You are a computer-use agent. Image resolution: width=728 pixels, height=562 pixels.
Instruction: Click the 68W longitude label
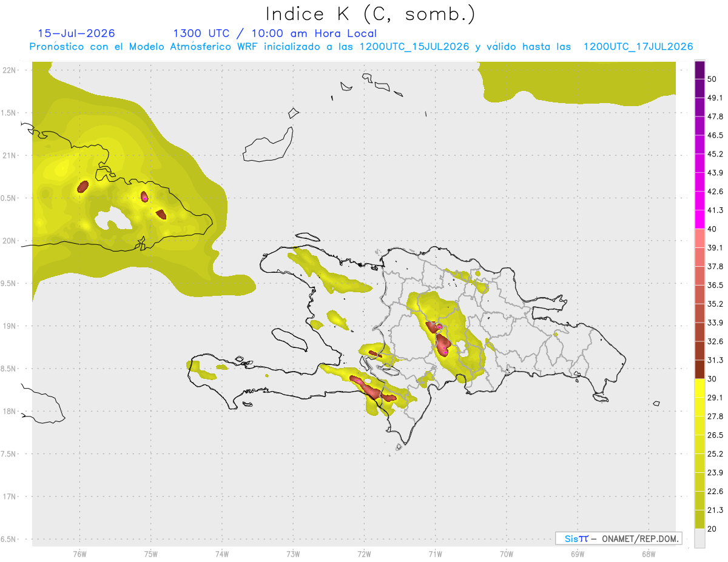pyautogui.click(x=649, y=554)
